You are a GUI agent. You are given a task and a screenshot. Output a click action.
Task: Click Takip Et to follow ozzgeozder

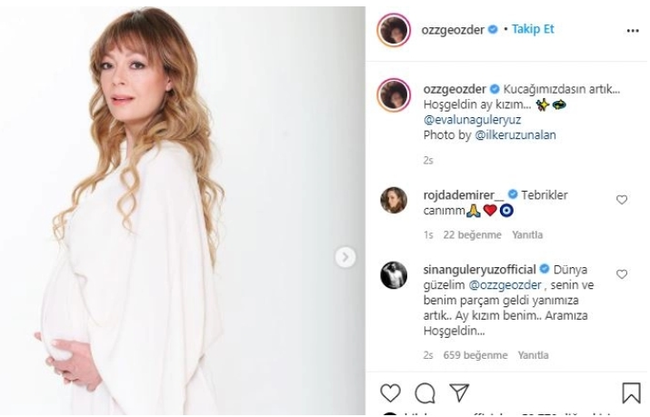[x=533, y=29]
